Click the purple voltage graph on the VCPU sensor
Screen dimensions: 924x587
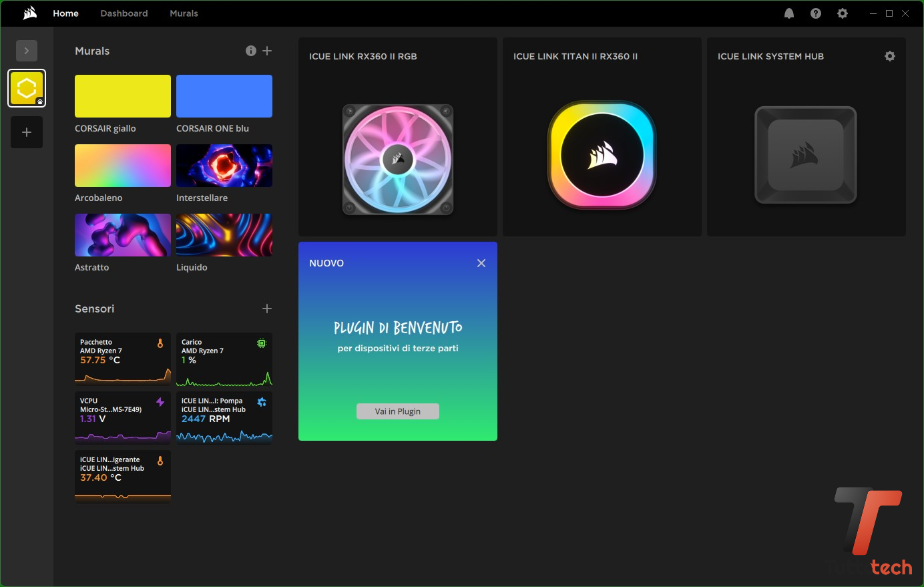(x=123, y=437)
